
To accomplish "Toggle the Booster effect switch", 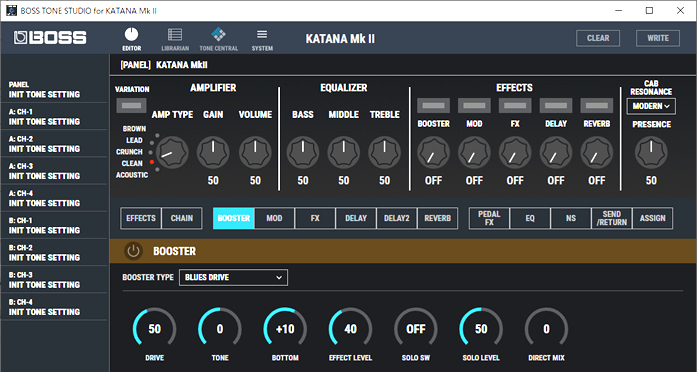I will (x=433, y=105).
